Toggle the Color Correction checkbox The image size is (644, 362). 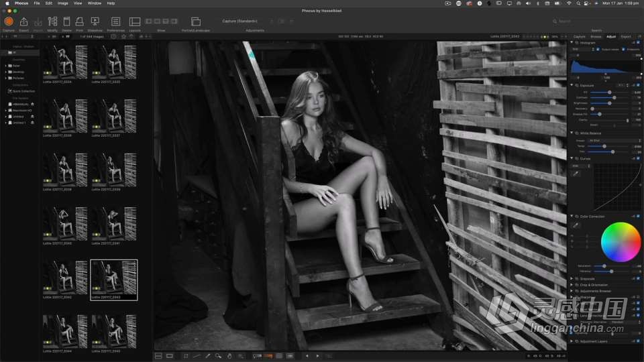pyautogui.click(x=638, y=217)
